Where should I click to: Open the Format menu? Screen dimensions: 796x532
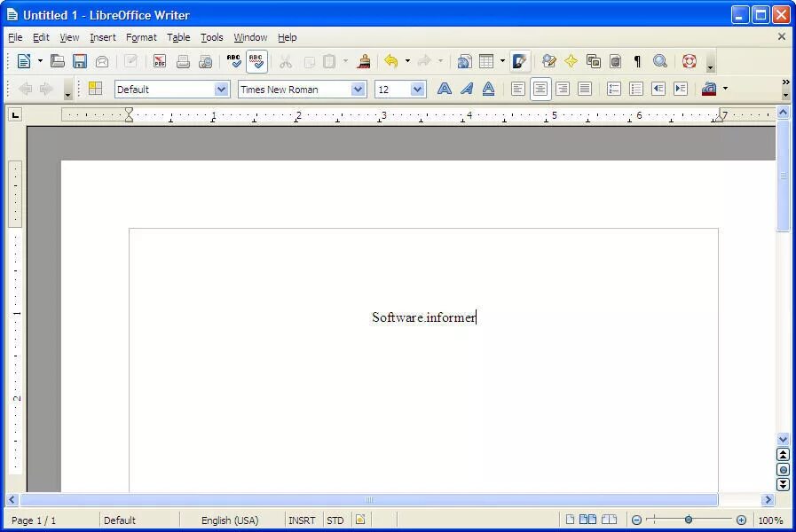tap(141, 37)
